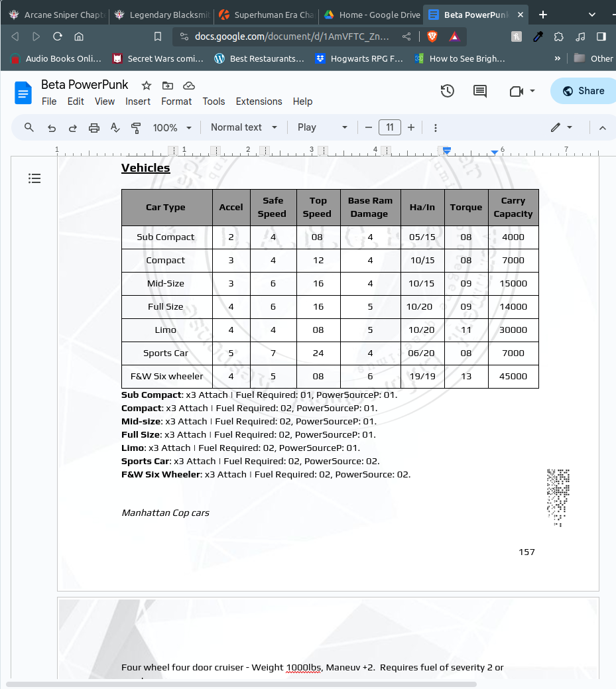Open the How to See Bright bookmark
The image size is (616, 689).
460,58
